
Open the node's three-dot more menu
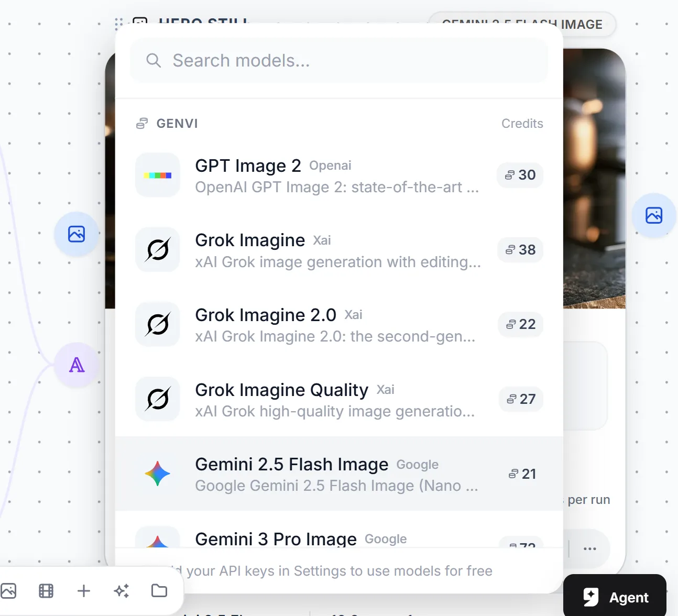point(590,548)
